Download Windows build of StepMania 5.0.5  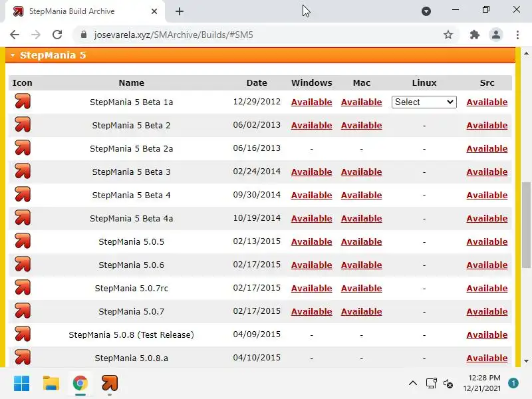tap(311, 242)
